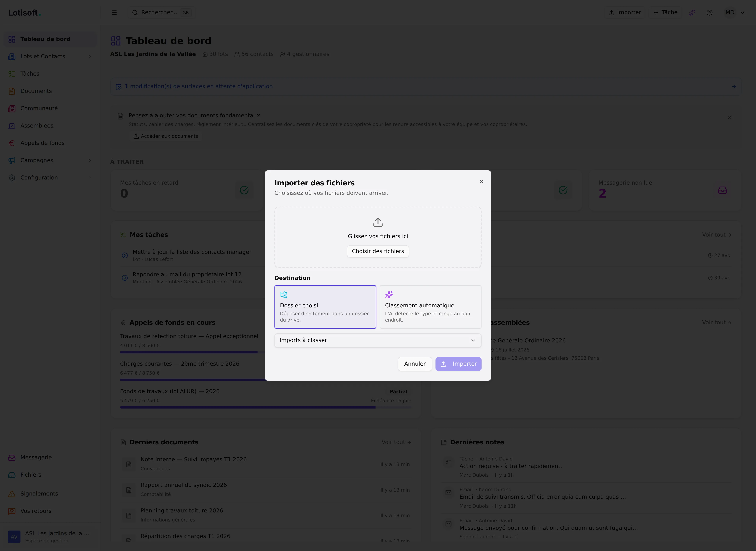Click the Fonds de travaux progress bar
Viewport: 756px width, 551px height.
266,407
